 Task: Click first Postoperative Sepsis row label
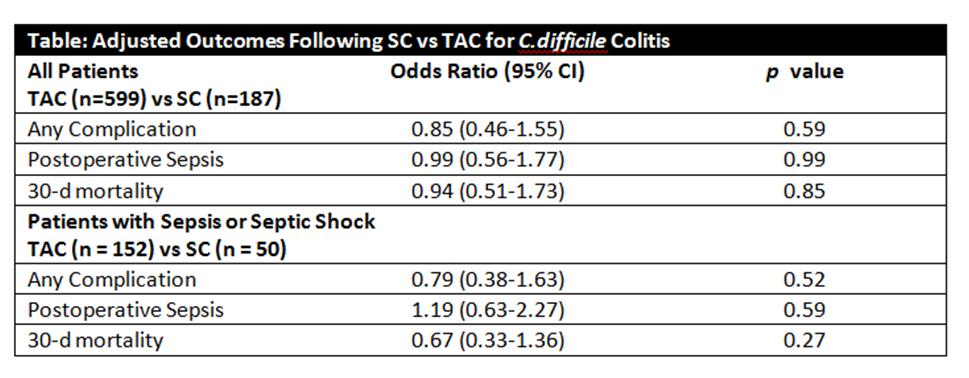coord(125,159)
